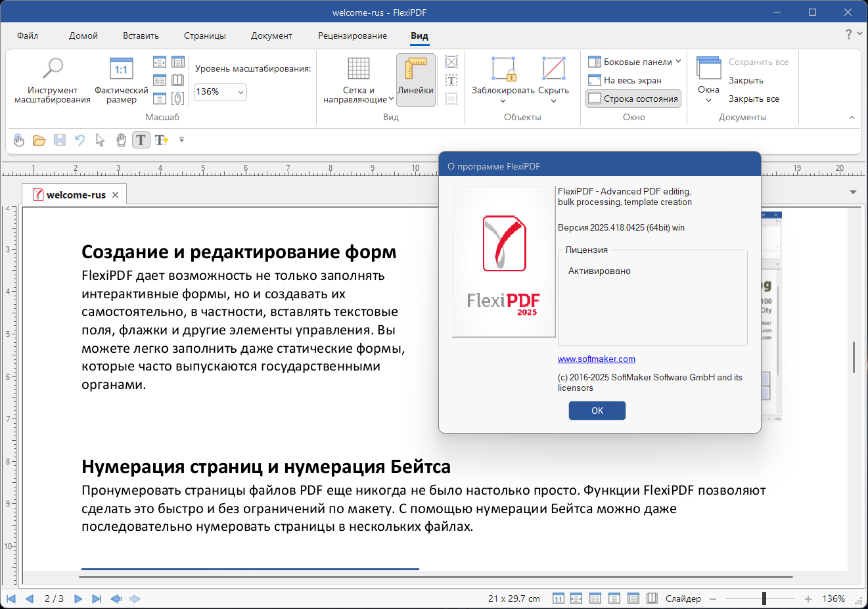The image size is (868, 609).
Task: Click the Undo arrow icon
Action: [80, 140]
